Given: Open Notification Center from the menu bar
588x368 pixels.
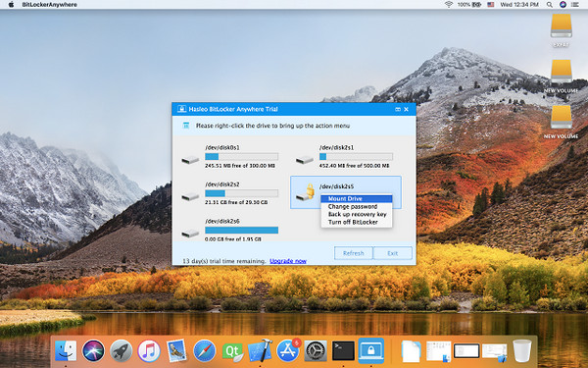Looking at the screenshot, I should (575, 5).
